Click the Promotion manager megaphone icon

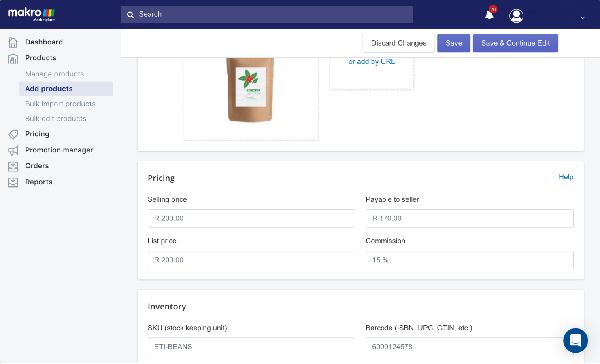[13, 150]
